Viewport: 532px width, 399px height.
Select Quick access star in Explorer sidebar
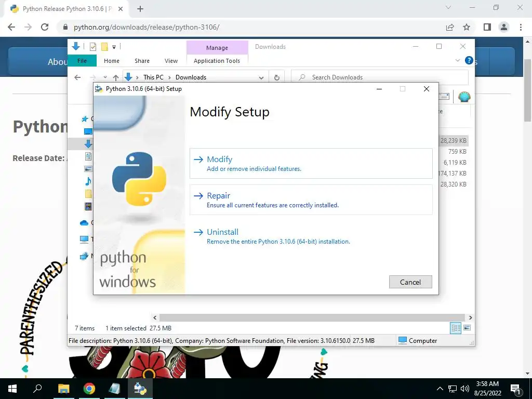point(85,119)
